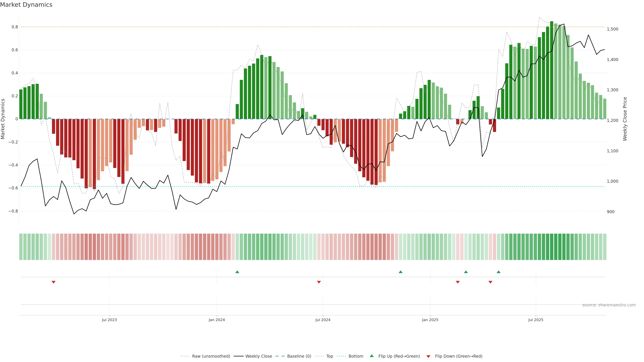Click the Market Dynamics chart title
The width and height of the screenshot is (644, 362).
pos(26,5)
